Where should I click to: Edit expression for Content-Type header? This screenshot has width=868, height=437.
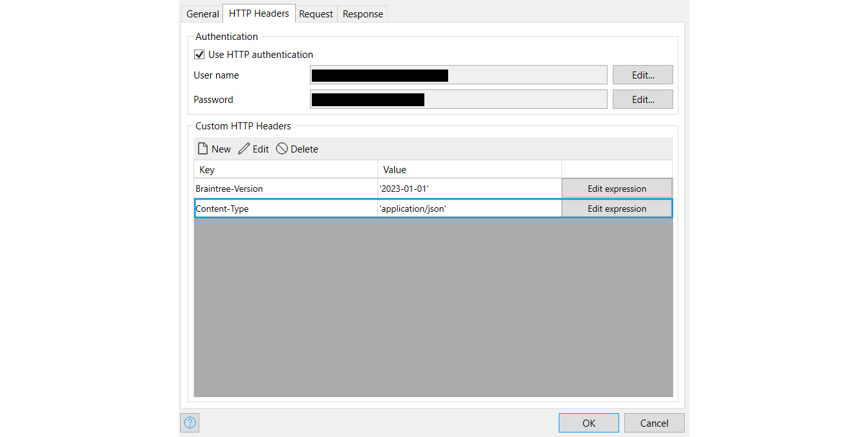[617, 208]
